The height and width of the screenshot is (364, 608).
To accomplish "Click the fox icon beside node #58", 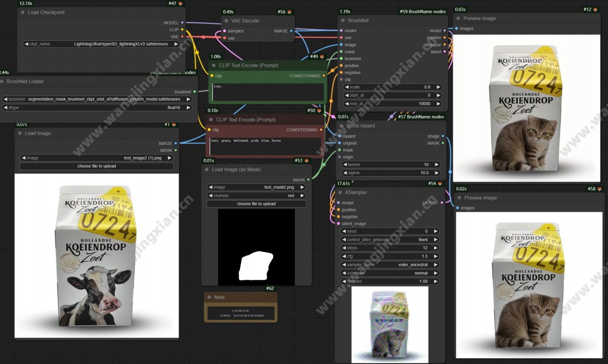I will tap(599, 189).
